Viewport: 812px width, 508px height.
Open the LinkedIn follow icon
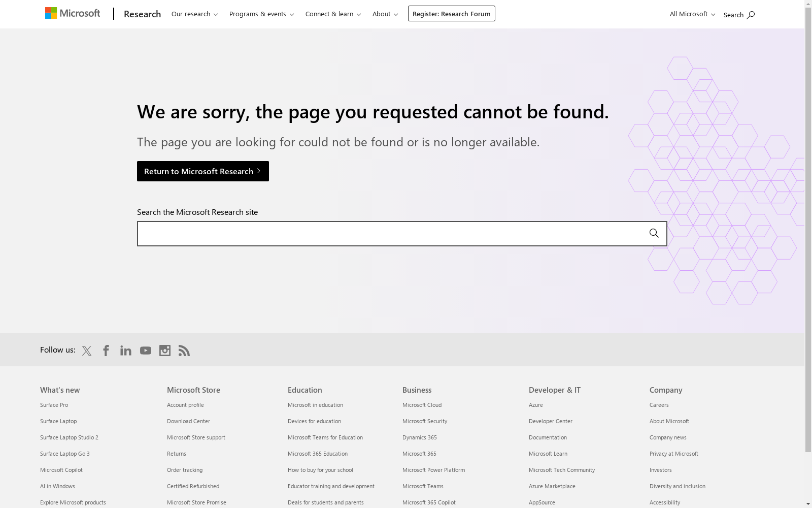[126, 351]
